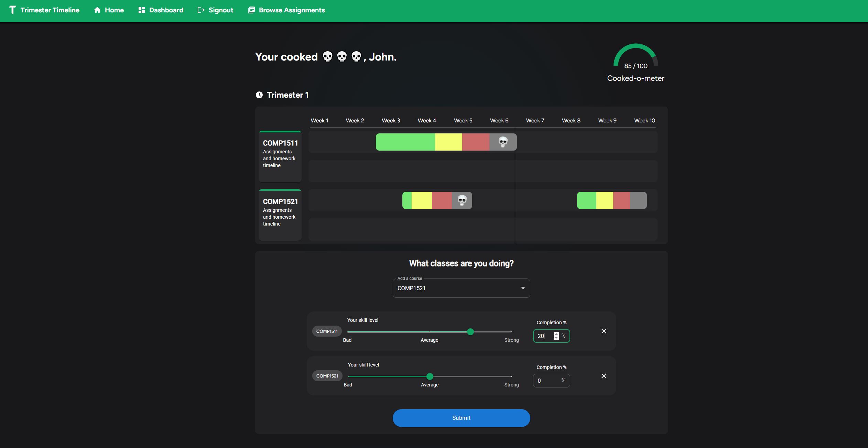Remove COMP1511 course with X button
Screen dimensions: 868x448
(604, 331)
